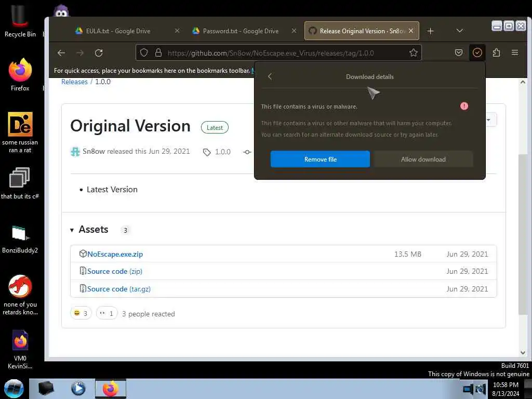Download Source code (zip)
The width and height of the screenshot is (532, 399).
coord(115,271)
